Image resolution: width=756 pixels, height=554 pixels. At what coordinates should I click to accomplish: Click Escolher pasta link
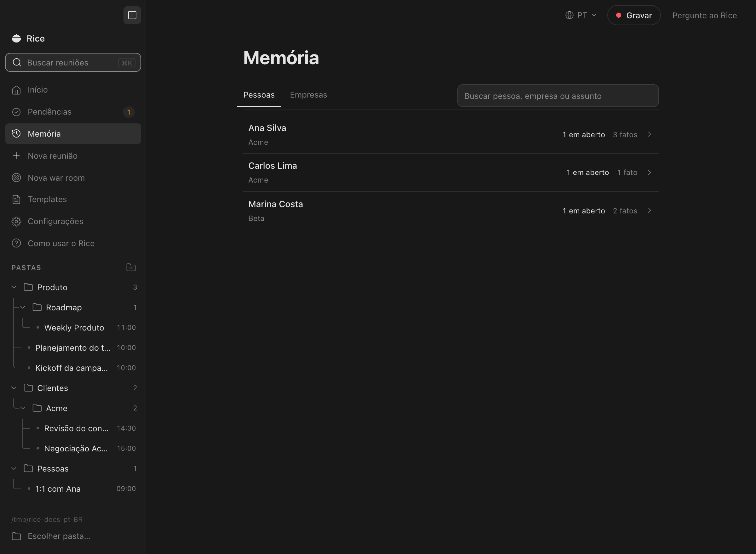tap(59, 536)
